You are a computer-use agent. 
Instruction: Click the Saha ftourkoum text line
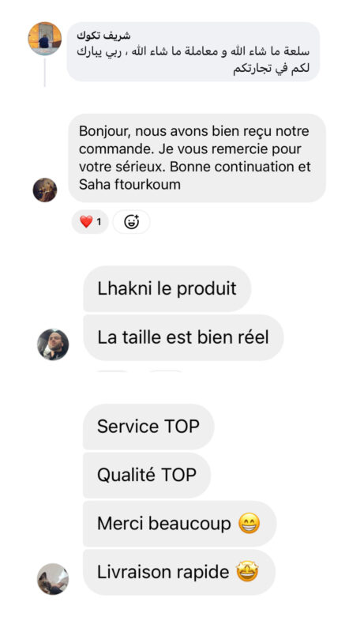click(129, 185)
